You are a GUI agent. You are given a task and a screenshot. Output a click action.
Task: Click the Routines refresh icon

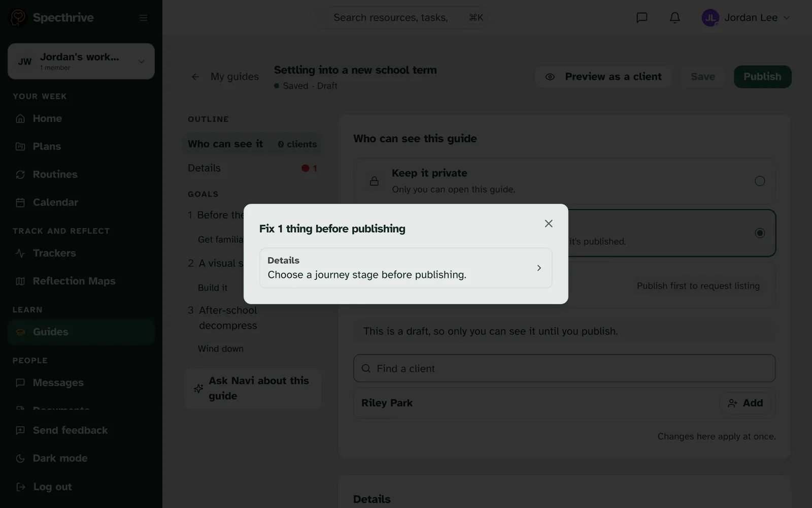[20, 174]
